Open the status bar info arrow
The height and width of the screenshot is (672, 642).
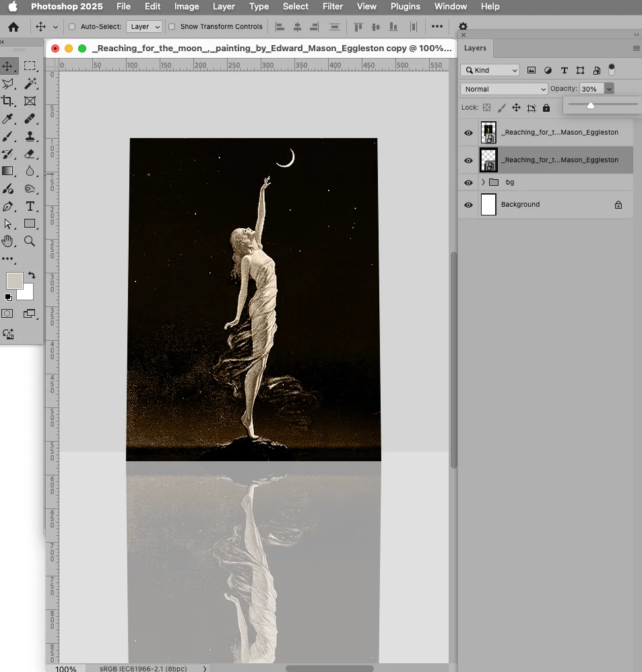(x=205, y=669)
